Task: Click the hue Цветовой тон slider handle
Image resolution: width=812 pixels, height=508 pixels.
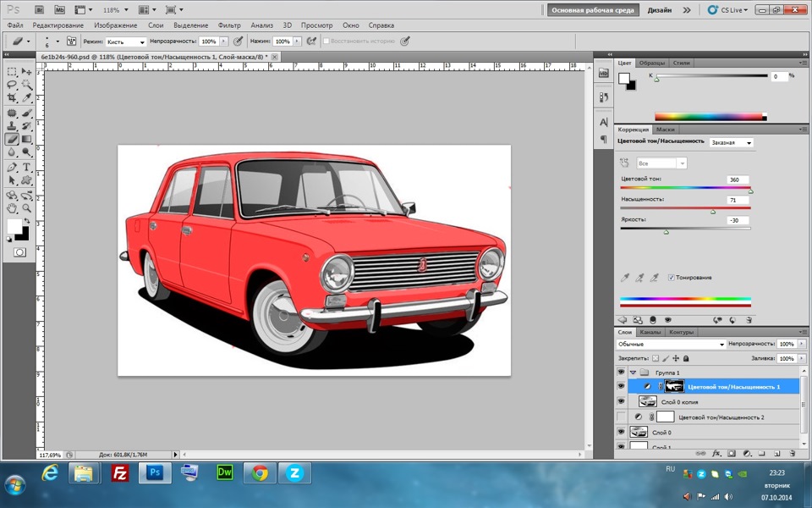Action: tap(750, 191)
